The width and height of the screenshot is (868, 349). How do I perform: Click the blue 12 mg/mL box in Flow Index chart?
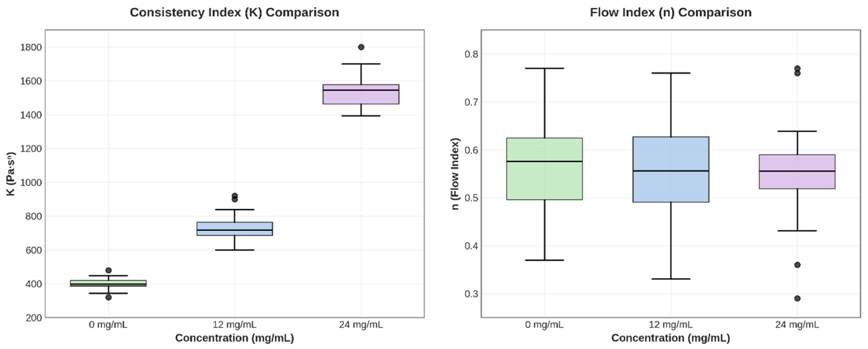671,185
